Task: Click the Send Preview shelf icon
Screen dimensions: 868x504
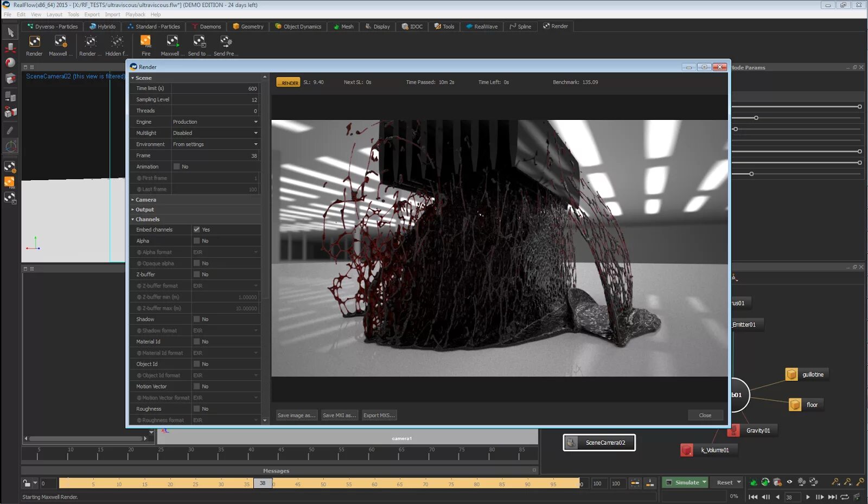Action: pyautogui.click(x=226, y=42)
